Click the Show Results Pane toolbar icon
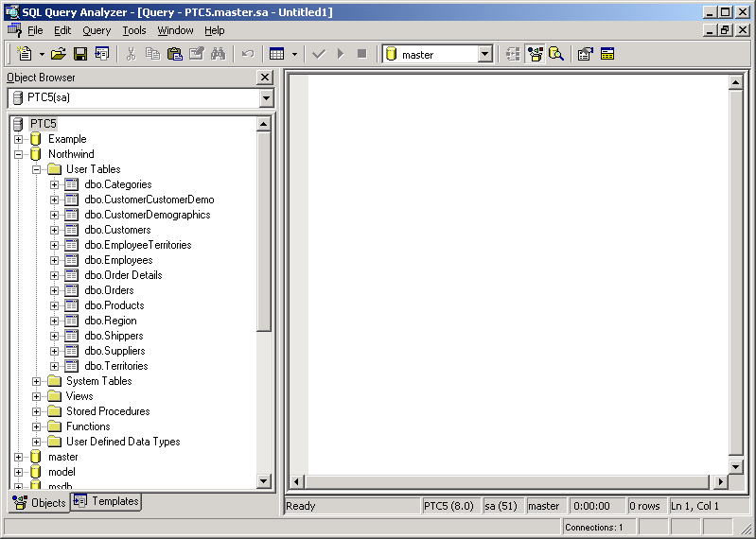756x539 pixels. [607, 54]
